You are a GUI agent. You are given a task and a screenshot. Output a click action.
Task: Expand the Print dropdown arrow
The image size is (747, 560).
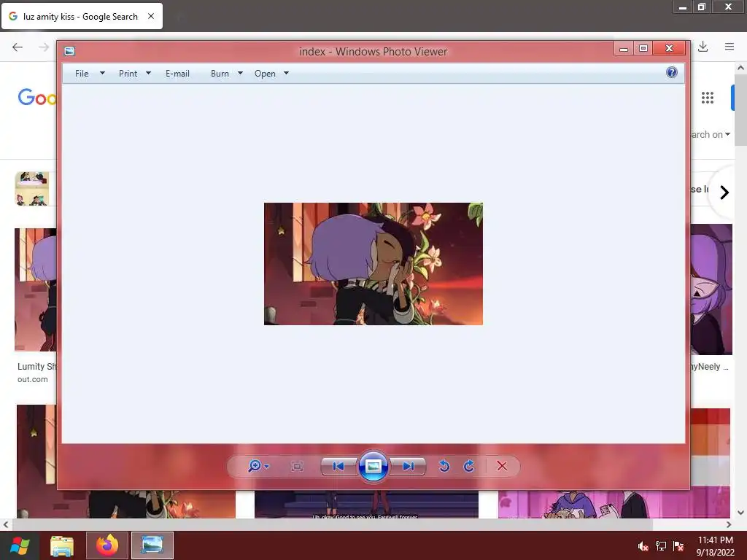pyautogui.click(x=148, y=73)
